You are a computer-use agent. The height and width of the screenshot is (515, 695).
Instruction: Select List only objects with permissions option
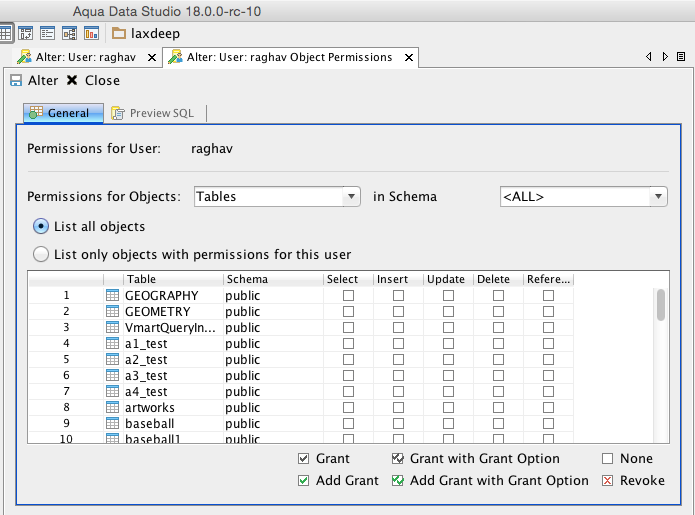tap(42, 254)
